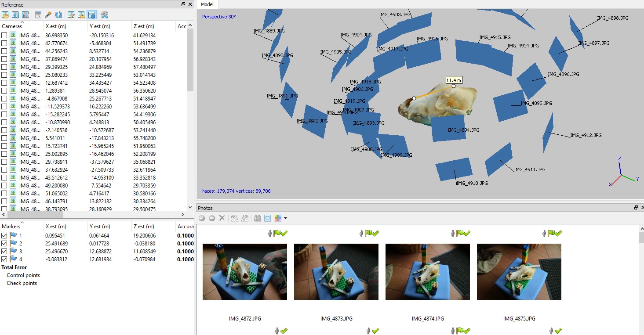Uncheck marker 1 checkbox
Viewport: 644px width, 335px height.
click(4, 236)
